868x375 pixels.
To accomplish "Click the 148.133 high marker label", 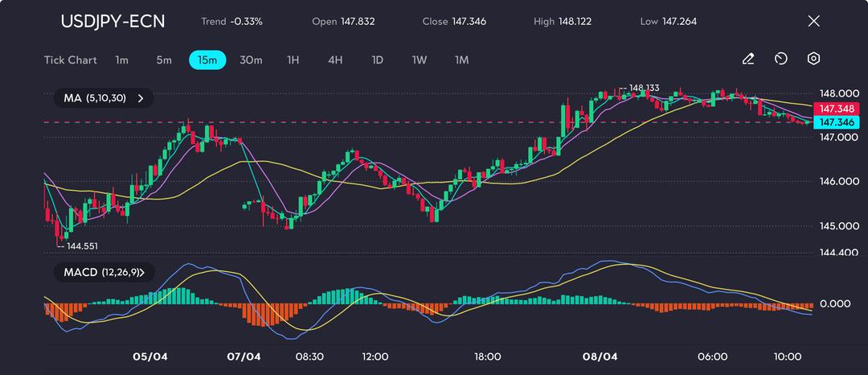I will [x=645, y=88].
